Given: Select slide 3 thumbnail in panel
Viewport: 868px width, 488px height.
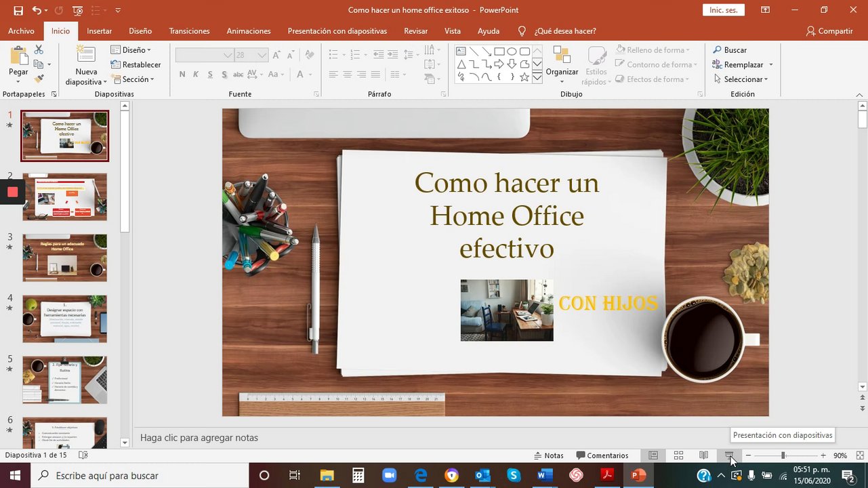Looking at the screenshot, I should tap(64, 258).
